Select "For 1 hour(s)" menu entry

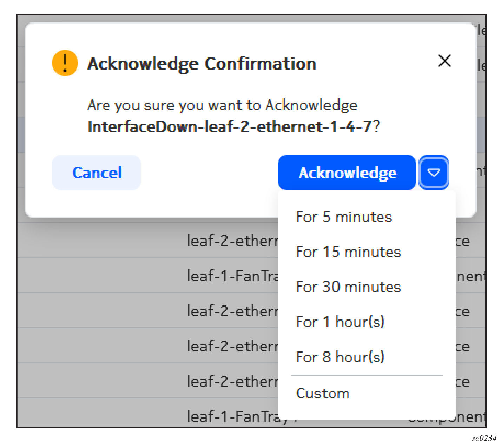pos(340,322)
